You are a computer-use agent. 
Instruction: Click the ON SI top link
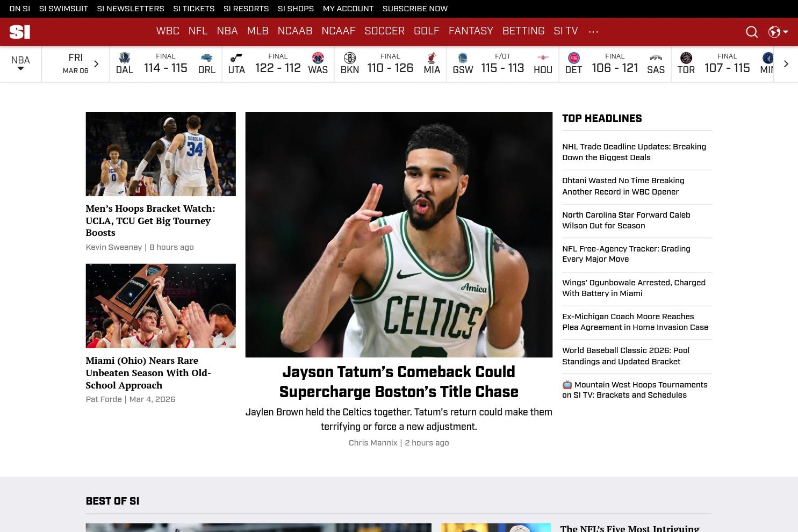click(20, 9)
